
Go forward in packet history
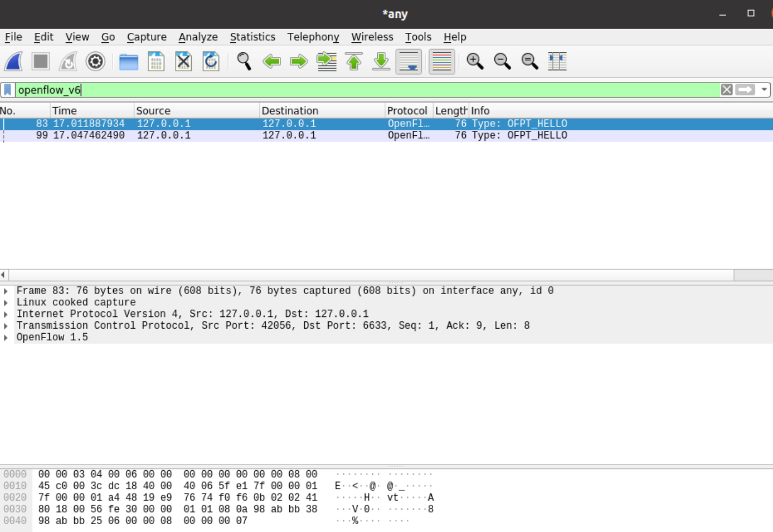[299, 61]
